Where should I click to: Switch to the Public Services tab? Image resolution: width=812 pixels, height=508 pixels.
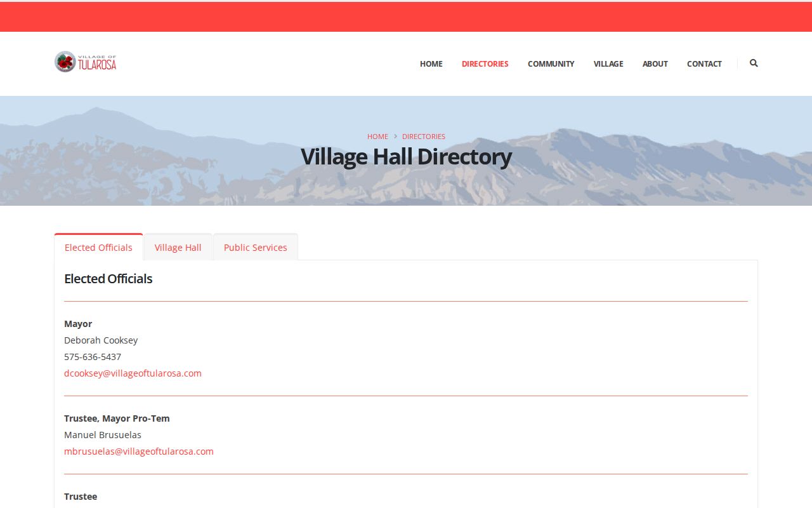256,247
